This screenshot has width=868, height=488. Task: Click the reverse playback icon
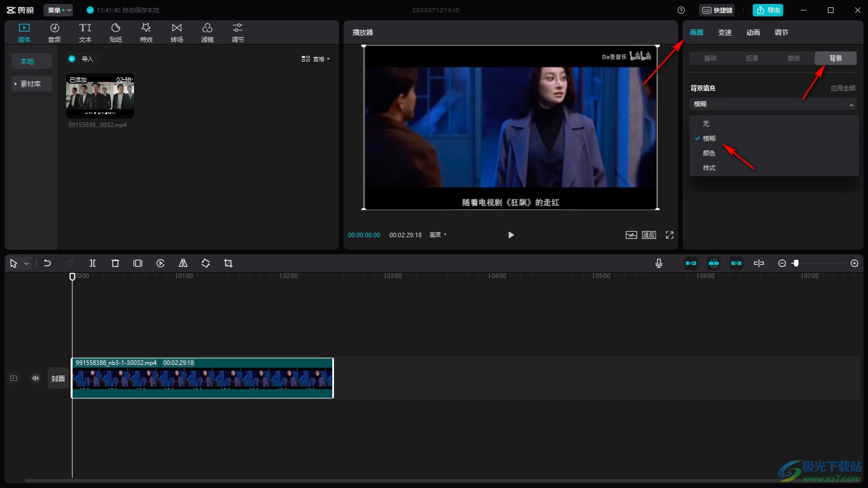(160, 263)
